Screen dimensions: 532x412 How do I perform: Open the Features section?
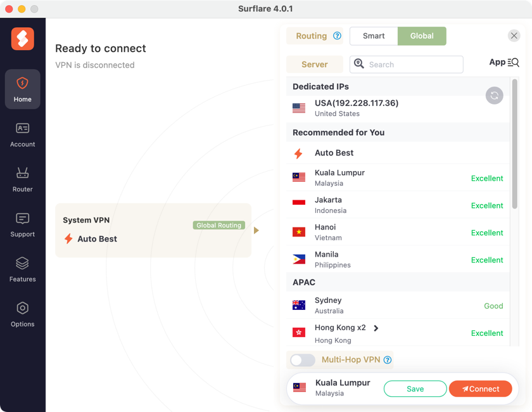click(x=22, y=269)
